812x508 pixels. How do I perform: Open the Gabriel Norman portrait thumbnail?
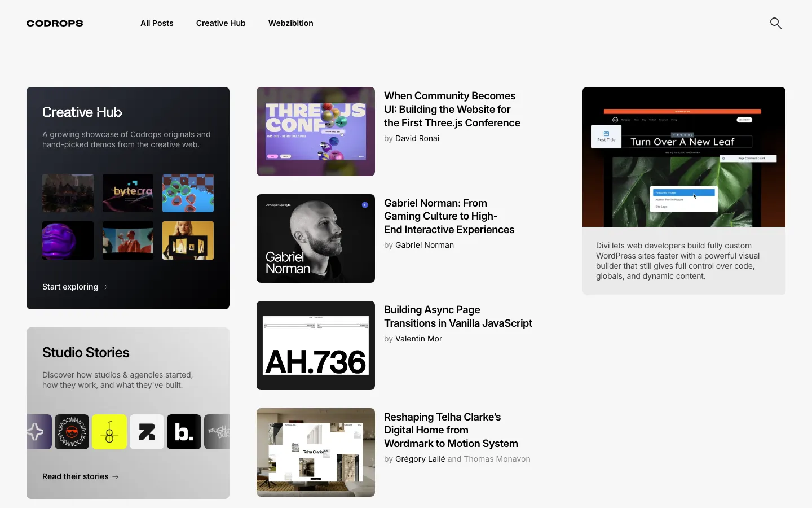pos(316,238)
